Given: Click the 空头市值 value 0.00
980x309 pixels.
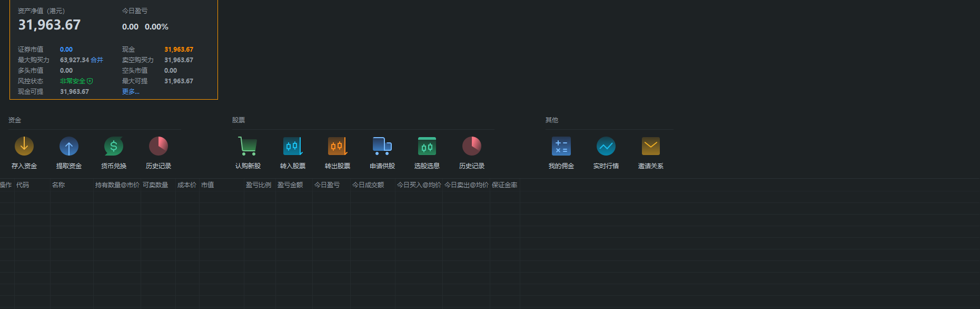Looking at the screenshot, I should click(x=171, y=71).
